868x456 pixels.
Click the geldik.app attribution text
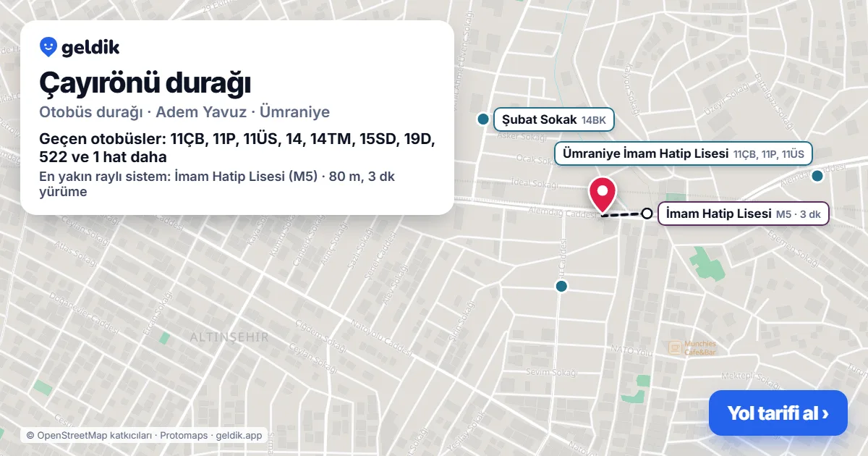click(x=239, y=436)
